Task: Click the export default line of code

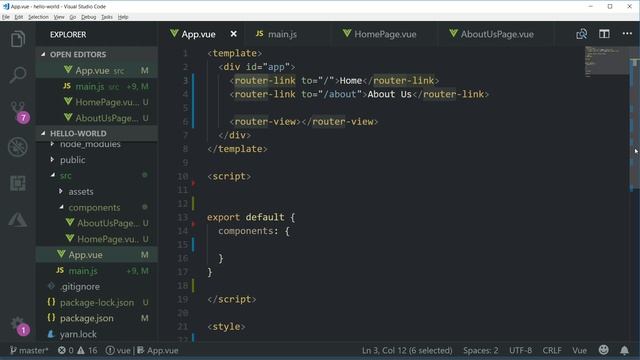Action: coord(251,217)
